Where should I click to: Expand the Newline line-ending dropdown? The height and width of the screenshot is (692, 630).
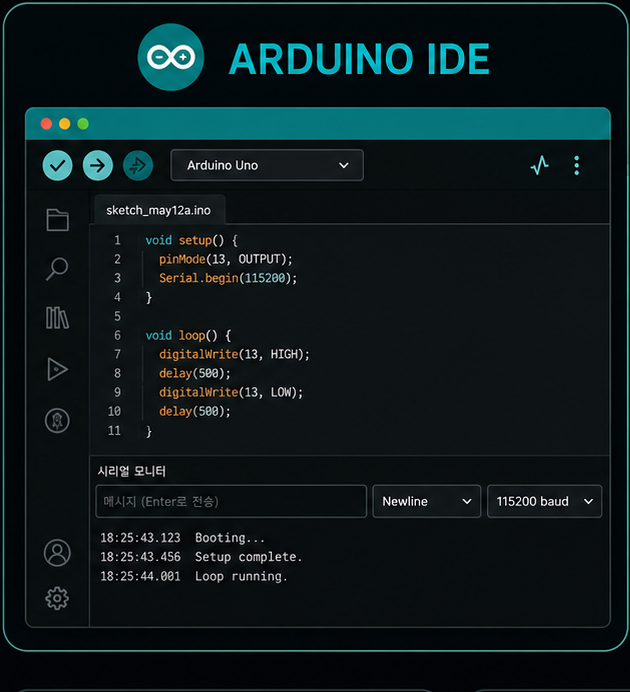(x=427, y=501)
